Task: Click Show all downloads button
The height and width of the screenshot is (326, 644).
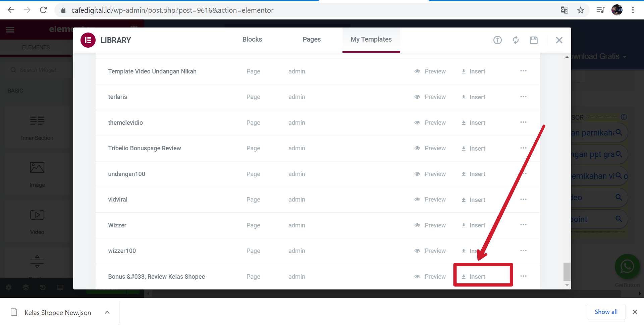Action: tap(606, 312)
